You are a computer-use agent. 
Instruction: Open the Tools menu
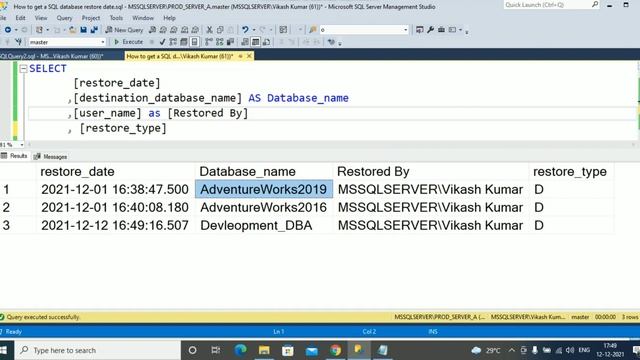[116, 18]
